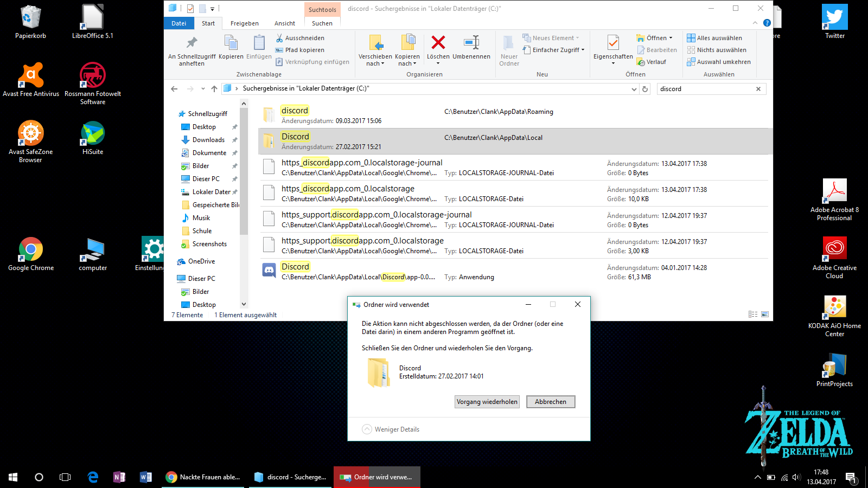Click the Abbrechen button in dialog
Viewport: 868px width, 488px height.
coord(550,402)
